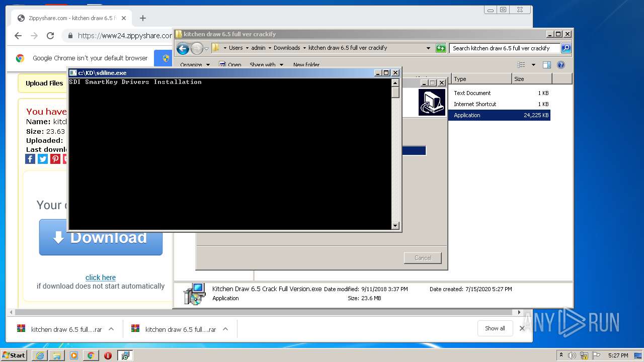Open Opera from the taskbar

tap(108, 355)
